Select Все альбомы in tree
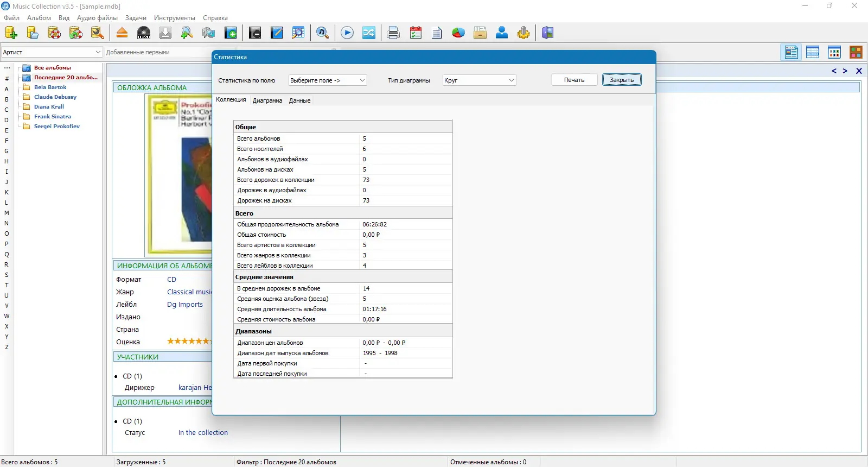Screen dimensions: 868x467 (x=52, y=68)
